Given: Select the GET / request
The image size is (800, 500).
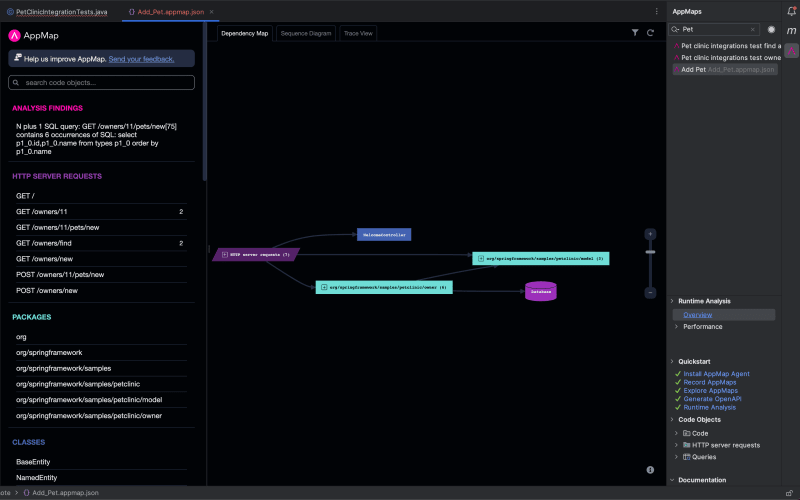Looking at the screenshot, I should click(101, 196).
